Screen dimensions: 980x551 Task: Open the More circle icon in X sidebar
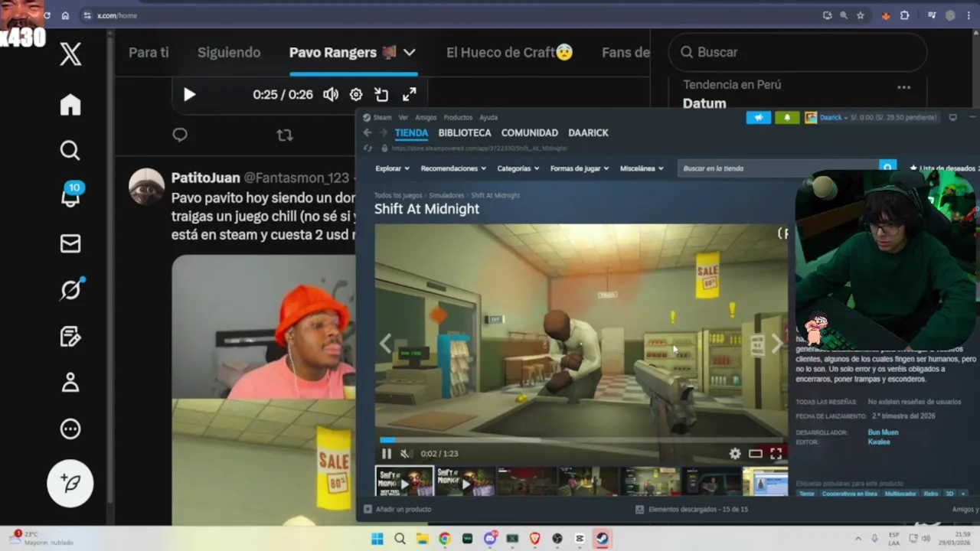point(70,429)
